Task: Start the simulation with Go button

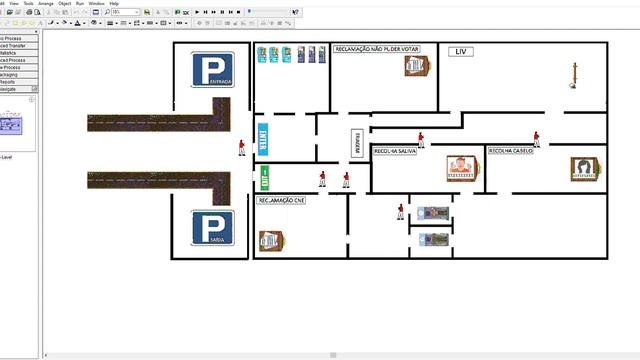Action: (x=197, y=12)
